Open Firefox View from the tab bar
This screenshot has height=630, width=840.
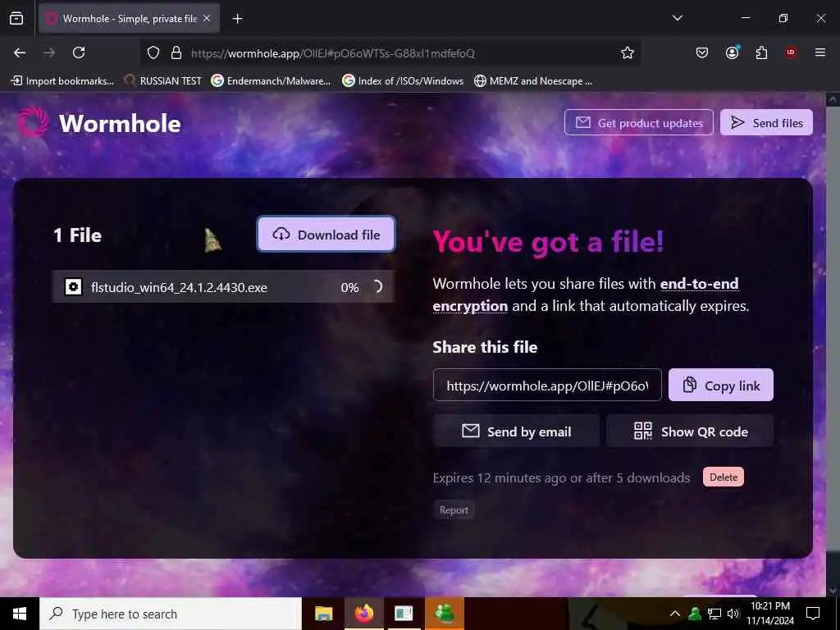tap(16, 18)
